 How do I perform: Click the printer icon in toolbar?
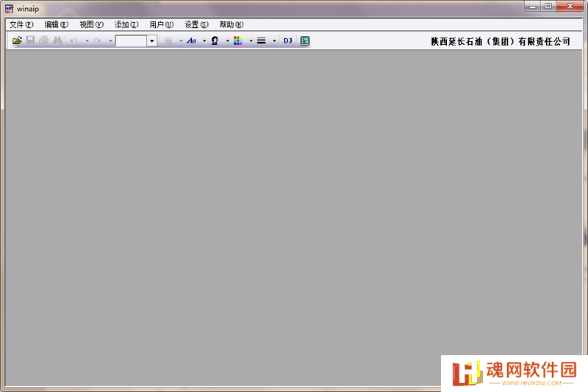[44, 40]
